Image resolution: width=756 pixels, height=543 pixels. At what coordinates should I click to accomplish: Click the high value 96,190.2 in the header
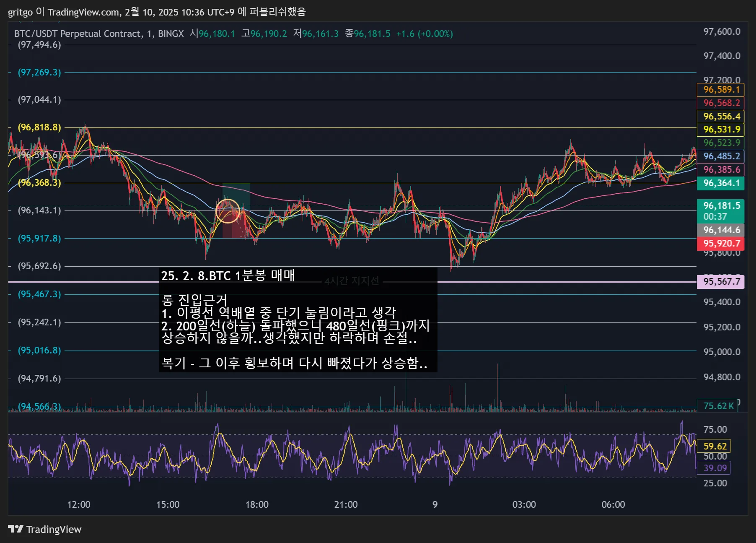pyautogui.click(x=269, y=34)
